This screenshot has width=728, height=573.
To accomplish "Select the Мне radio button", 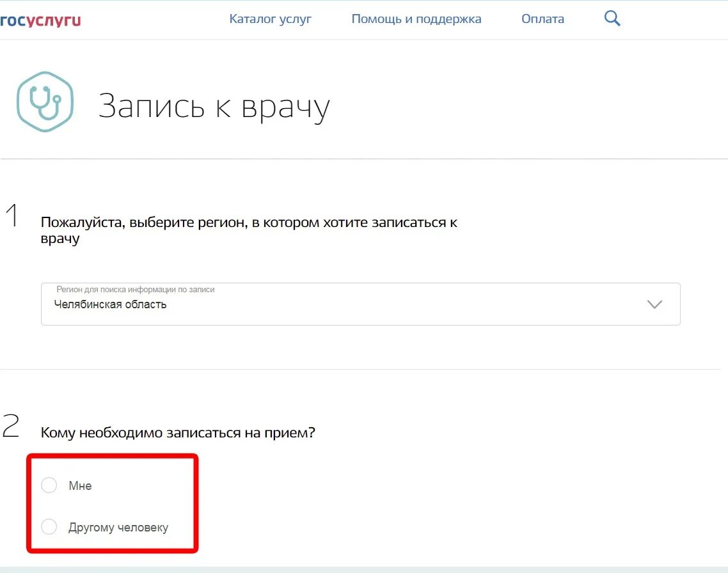I will coord(49,485).
